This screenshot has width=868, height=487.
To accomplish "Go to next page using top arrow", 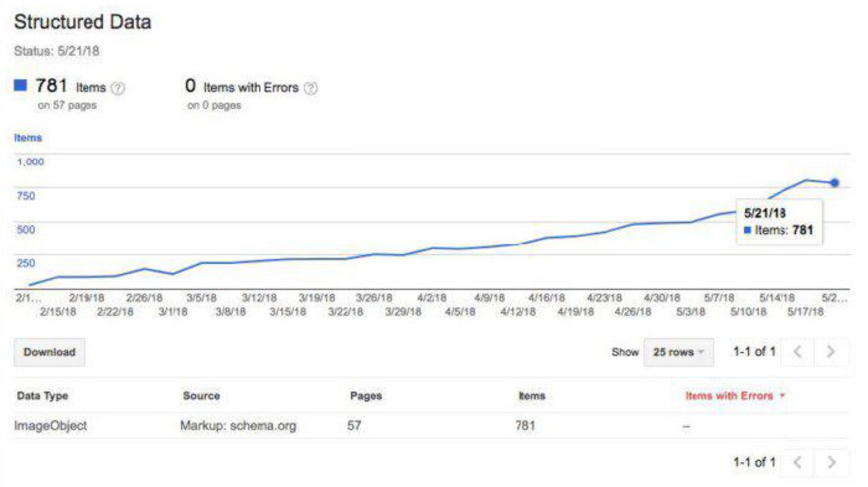I will pyautogui.click(x=830, y=351).
